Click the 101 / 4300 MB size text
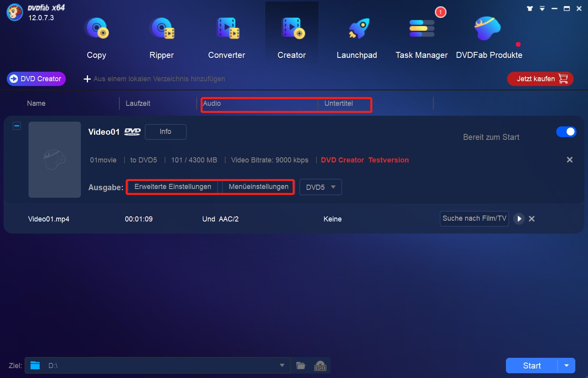Image resolution: width=588 pixels, height=378 pixels. [194, 160]
